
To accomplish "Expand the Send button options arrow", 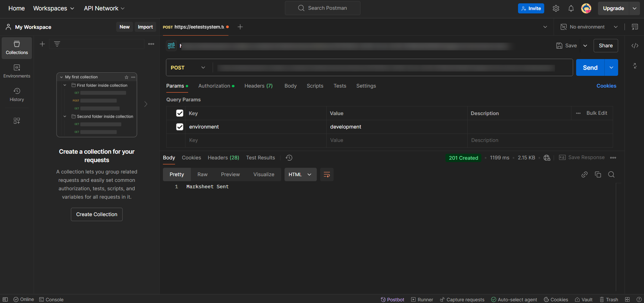I will [x=611, y=67].
